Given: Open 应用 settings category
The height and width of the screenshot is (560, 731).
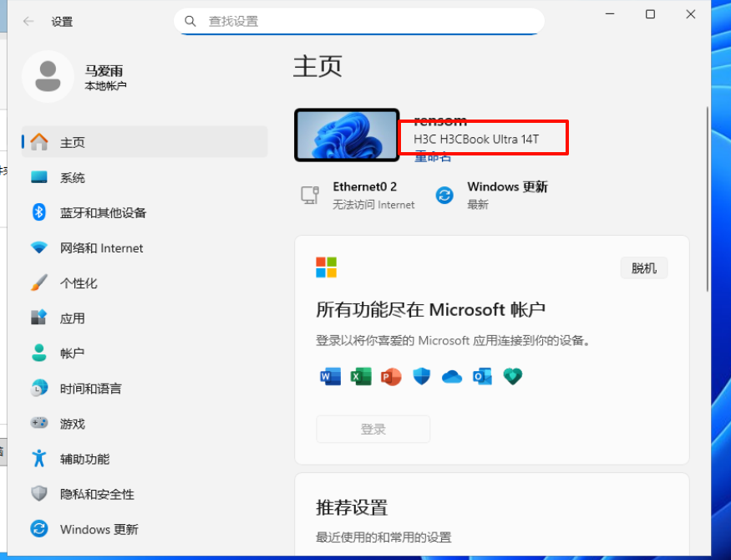Looking at the screenshot, I should pyautogui.click(x=145, y=318).
